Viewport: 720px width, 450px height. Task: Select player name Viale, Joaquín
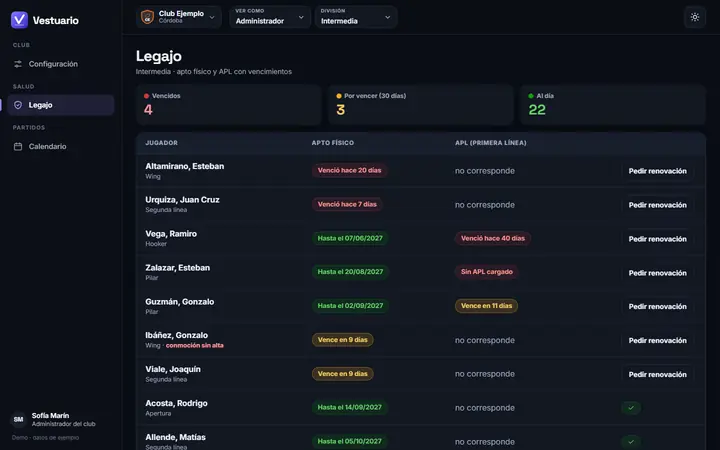tap(173, 369)
